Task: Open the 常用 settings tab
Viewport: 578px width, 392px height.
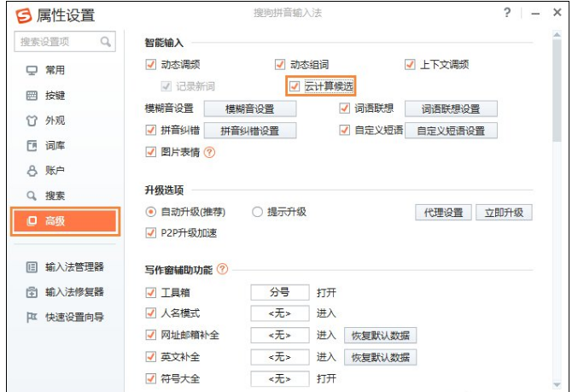Action: [55, 70]
